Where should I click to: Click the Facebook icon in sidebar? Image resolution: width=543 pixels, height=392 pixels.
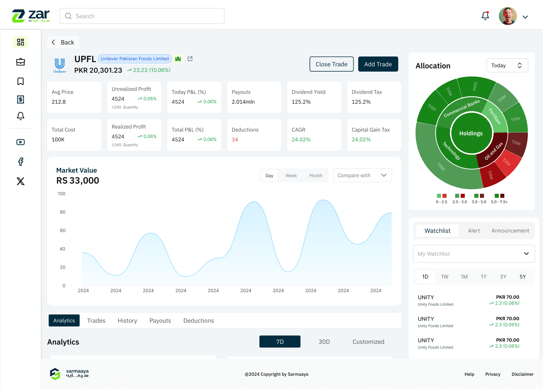click(x=20, y=162)
